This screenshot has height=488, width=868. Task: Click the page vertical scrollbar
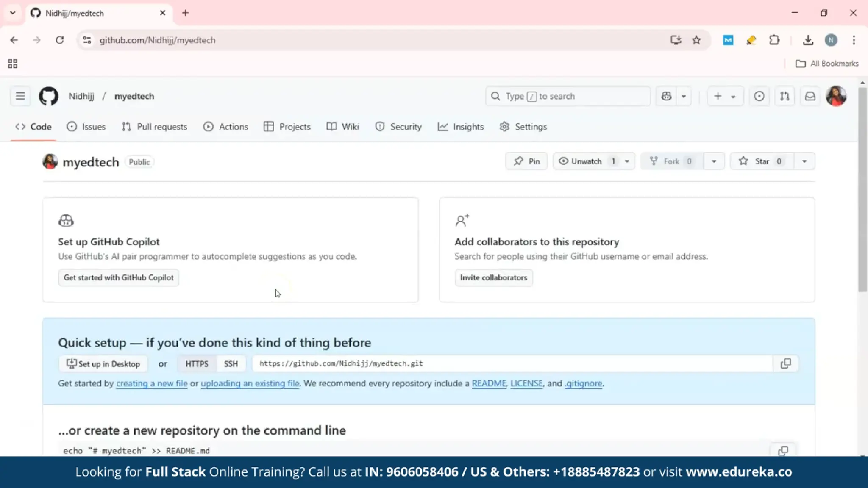tap(862, 190)
